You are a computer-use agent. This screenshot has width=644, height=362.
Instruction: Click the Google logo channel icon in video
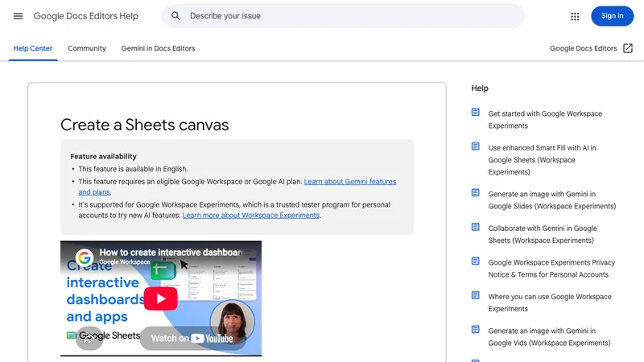click(85, 257)
